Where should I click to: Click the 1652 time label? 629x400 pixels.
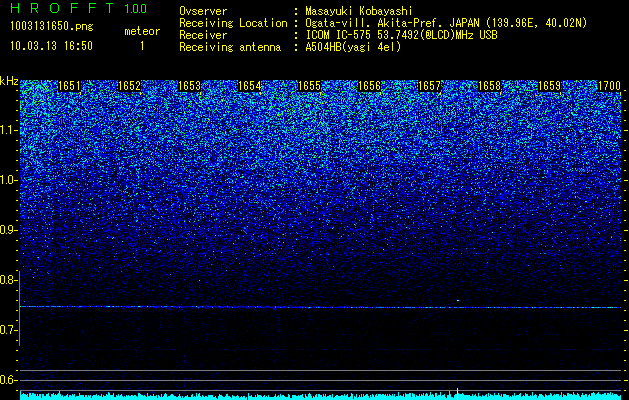[x=129, y=86]
